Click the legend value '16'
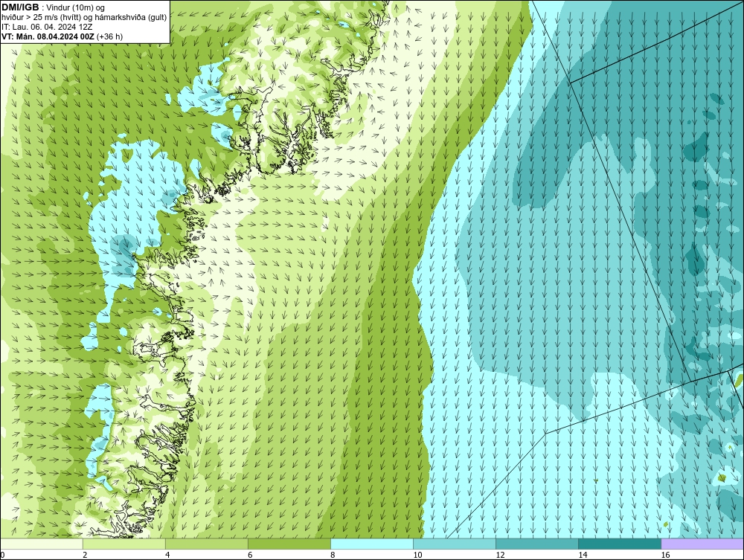Viewport: 744px width, 560px height. [666, 555]
